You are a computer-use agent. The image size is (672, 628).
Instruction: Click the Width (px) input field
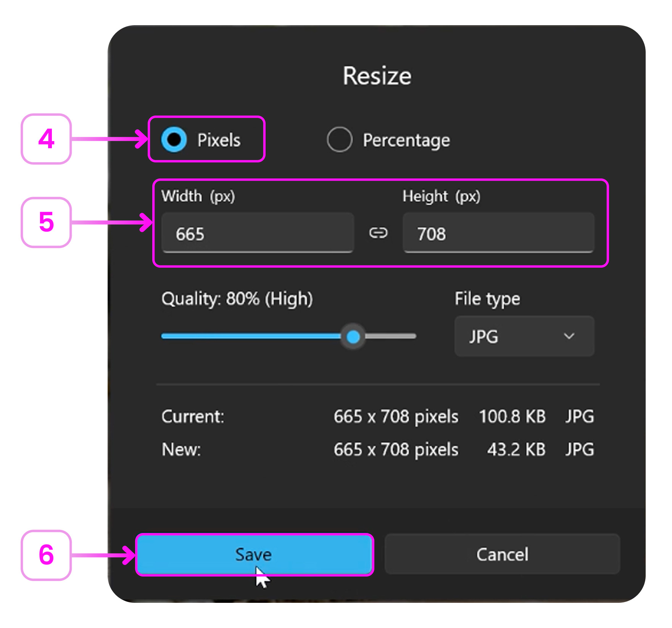tap(258, 233)
